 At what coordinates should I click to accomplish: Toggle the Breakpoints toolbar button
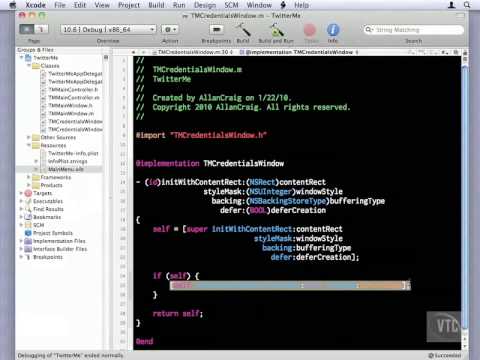216,30
